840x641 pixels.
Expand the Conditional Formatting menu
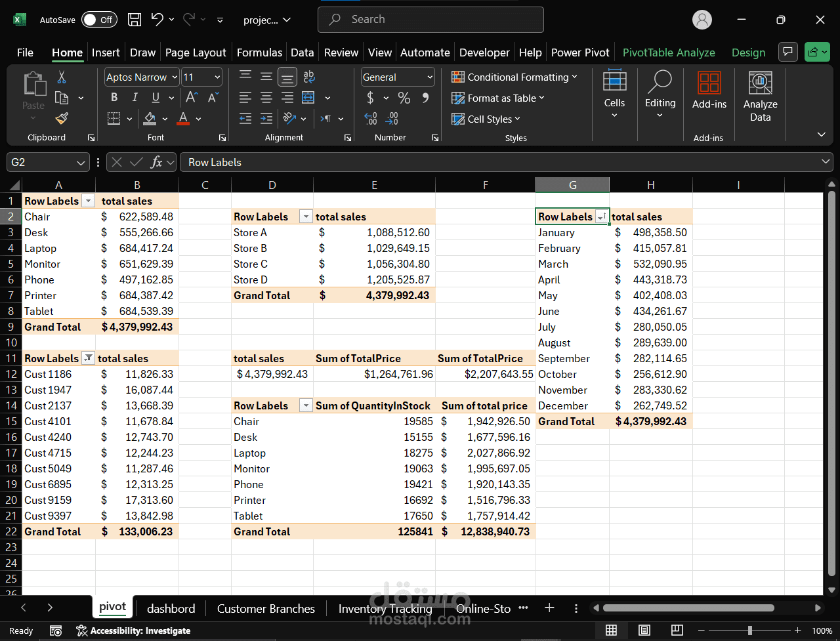point(514,77)
